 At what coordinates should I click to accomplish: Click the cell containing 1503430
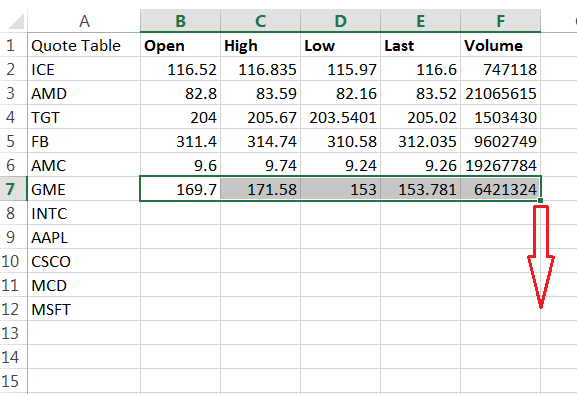tap(500, 117)
